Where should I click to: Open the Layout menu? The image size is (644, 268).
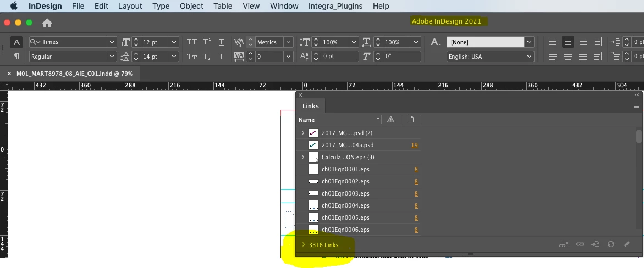click(130, 6)
